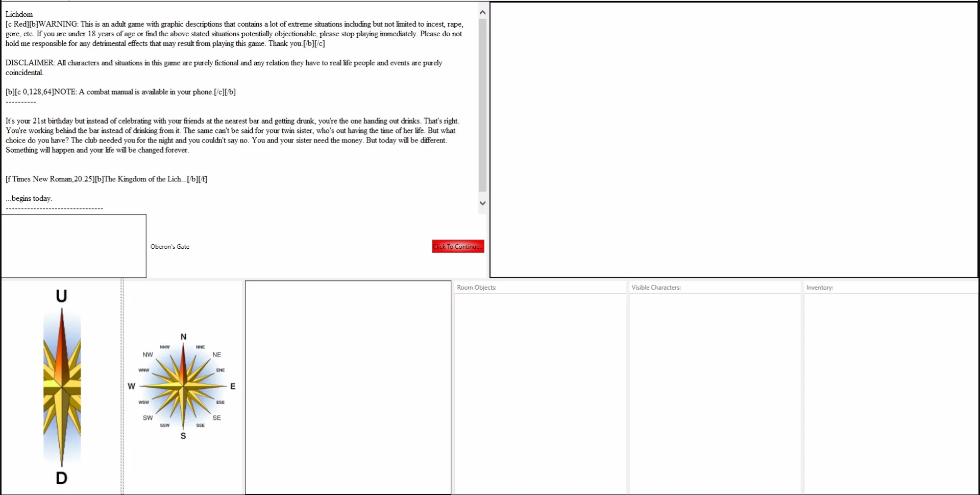Select the WSW compass point
This screenshot has width=980, height=495.
tap(144, 402)
